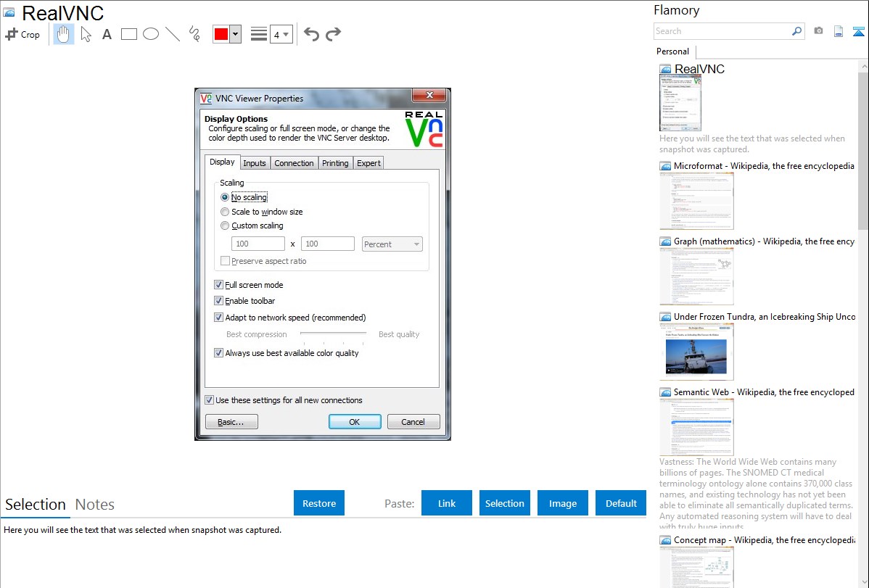Image resolution: width=869 pixels, height=588 pixels.
Task: Select the freehand scribble tool
Action: coord(194,34)
